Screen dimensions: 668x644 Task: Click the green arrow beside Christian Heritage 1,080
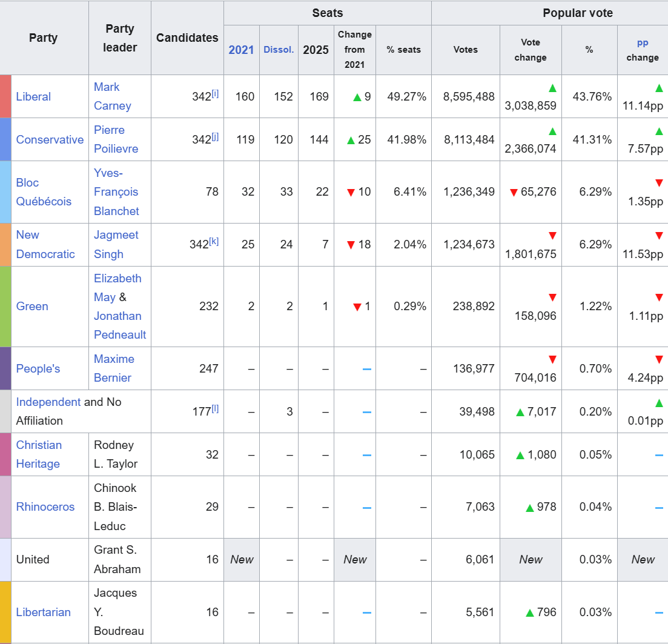[520, 456]
